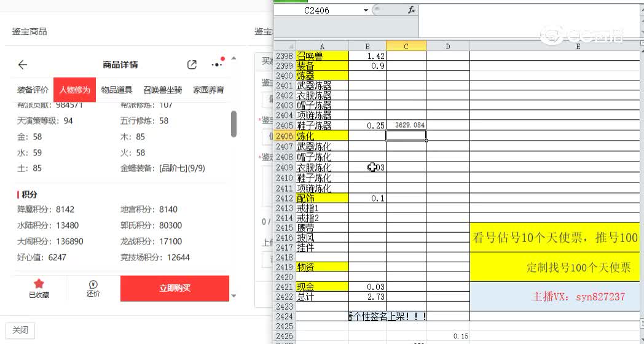Click the 装备 cell in row 2399

(322, 66)
